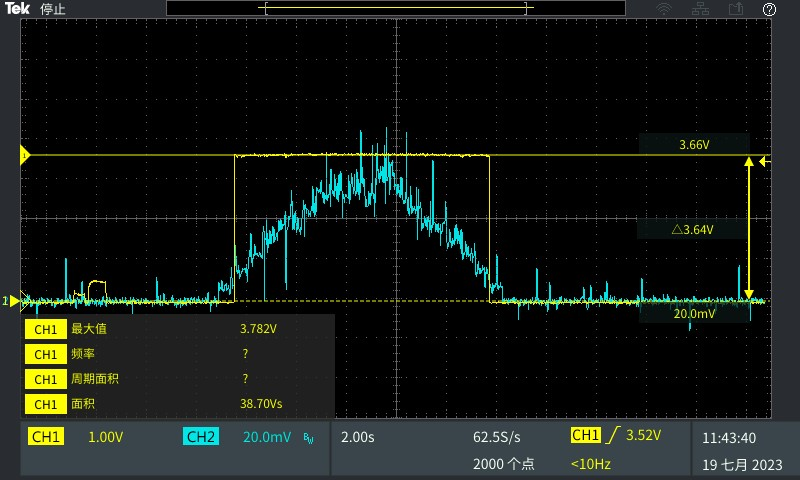
Task: Click the Tek logo in top-left corner
Action: pyautogui.click(x=17, y=9)
